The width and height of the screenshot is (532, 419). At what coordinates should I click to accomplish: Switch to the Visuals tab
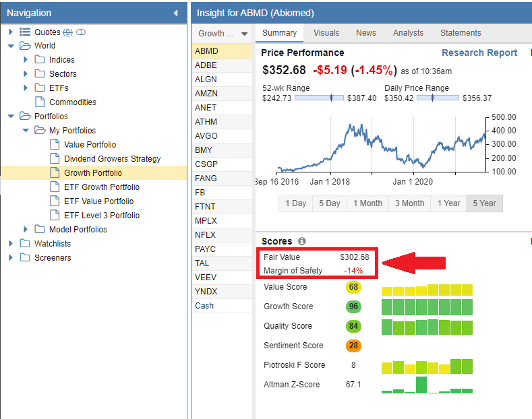[326, 33]
